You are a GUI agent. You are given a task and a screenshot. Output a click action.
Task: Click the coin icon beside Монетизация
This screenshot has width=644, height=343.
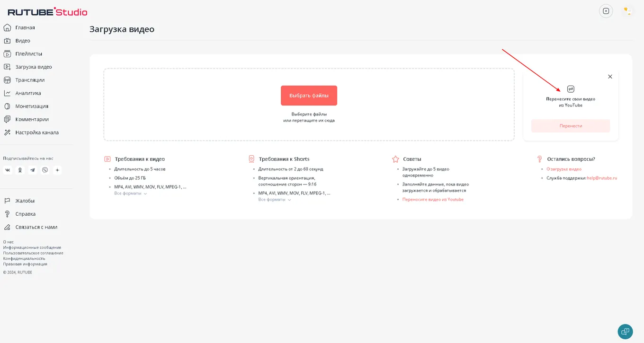tap(7, 106)
